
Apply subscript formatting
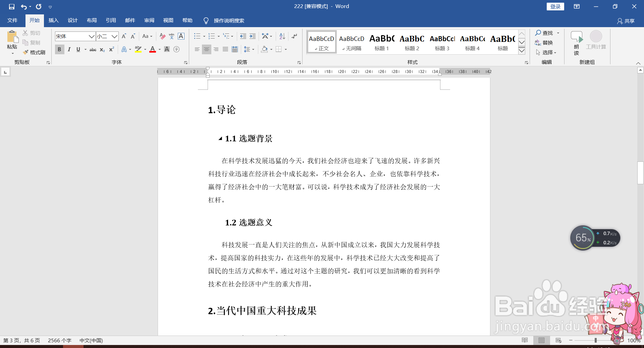102,50
